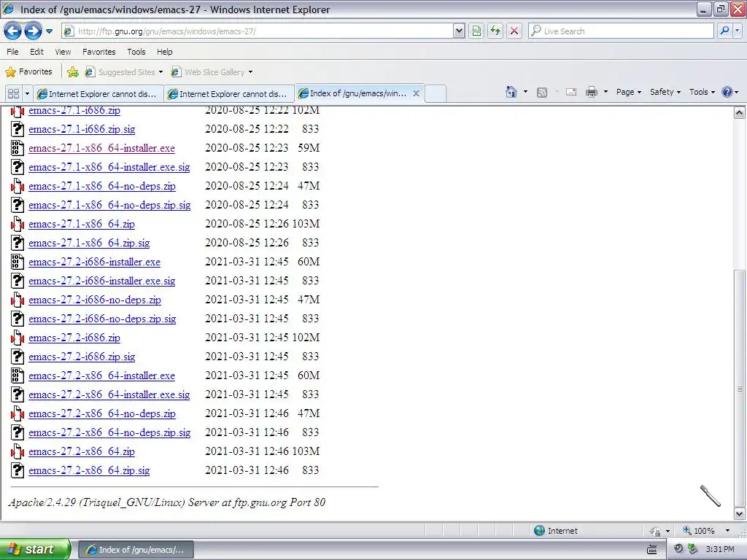Close the 'Index of /gnu/emacs/win...' tab
This screenshot has height=560, width=747.
pyautogui.click(x=416, y=93)
